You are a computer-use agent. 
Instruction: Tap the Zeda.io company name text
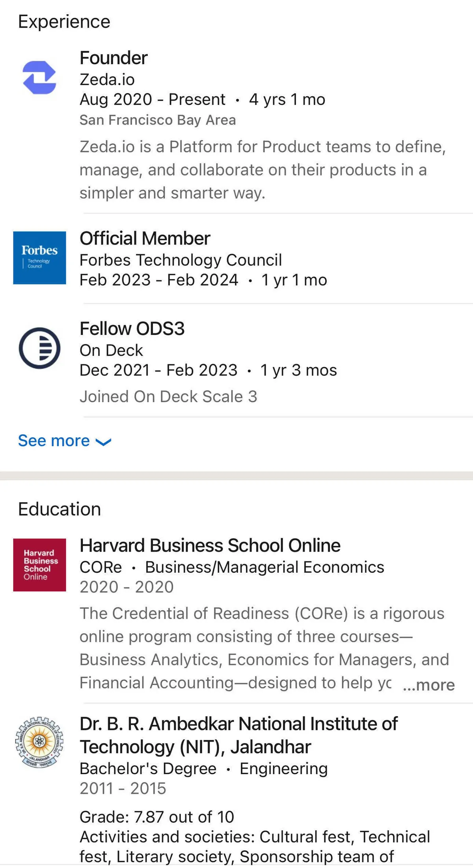point(107,80)
